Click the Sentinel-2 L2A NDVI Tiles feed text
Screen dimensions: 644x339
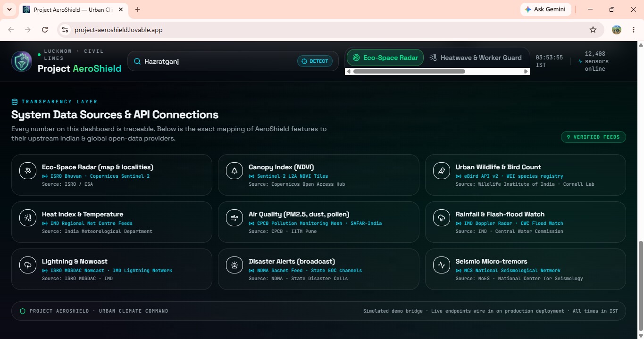click(293, 176)
